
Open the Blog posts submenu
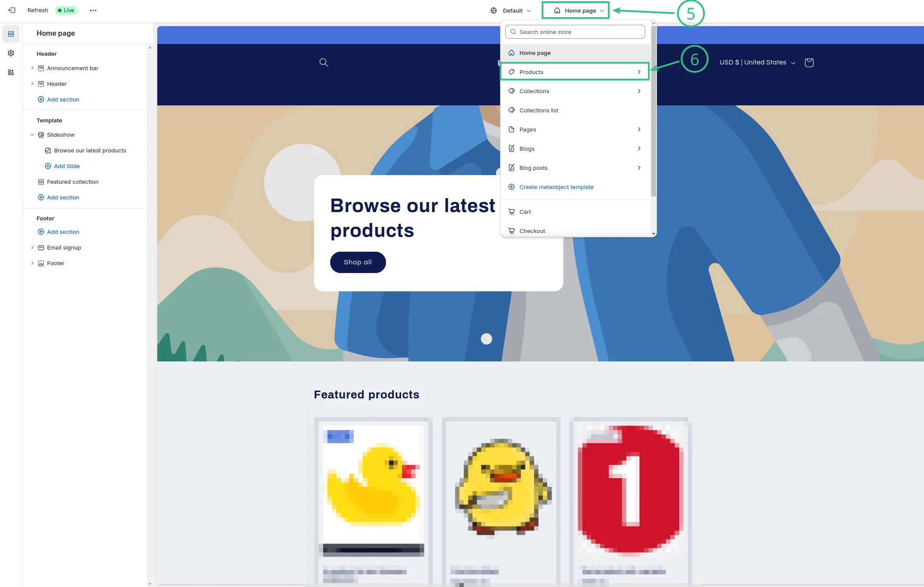click(x=575, y=168)
